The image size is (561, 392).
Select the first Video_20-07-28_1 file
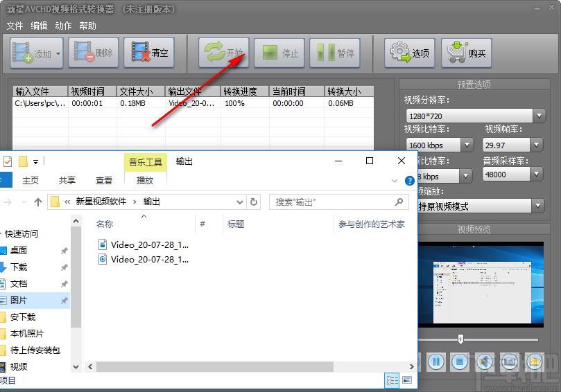(144, 244)
